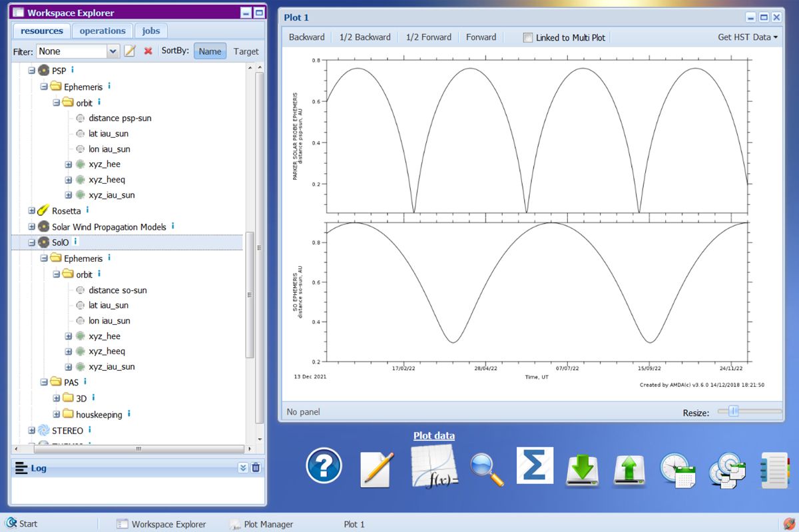Switch to the jobs tab
Screen dimensions: 799x532
pyautogui.click(x=151, y=31)
